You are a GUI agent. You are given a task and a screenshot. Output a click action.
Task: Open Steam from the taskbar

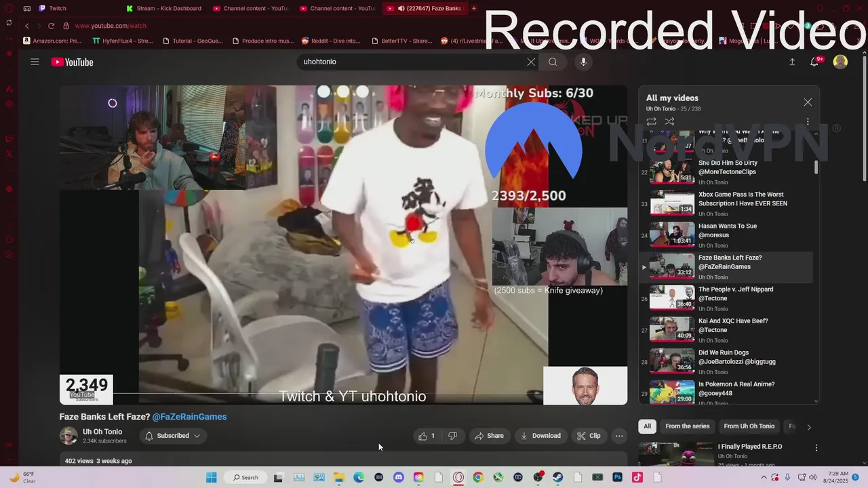coord(557,477)
